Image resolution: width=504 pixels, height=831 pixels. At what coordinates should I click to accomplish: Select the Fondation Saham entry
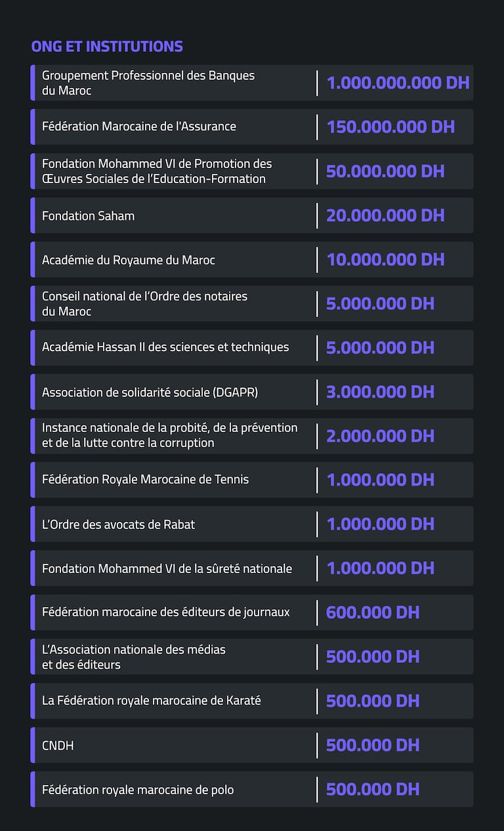89,215
